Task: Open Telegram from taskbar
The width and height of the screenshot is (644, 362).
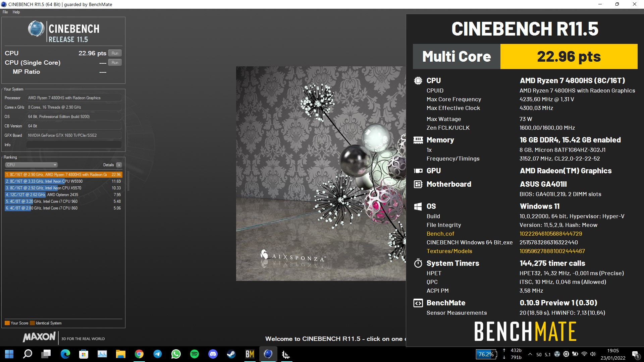Action: (157, 354)
